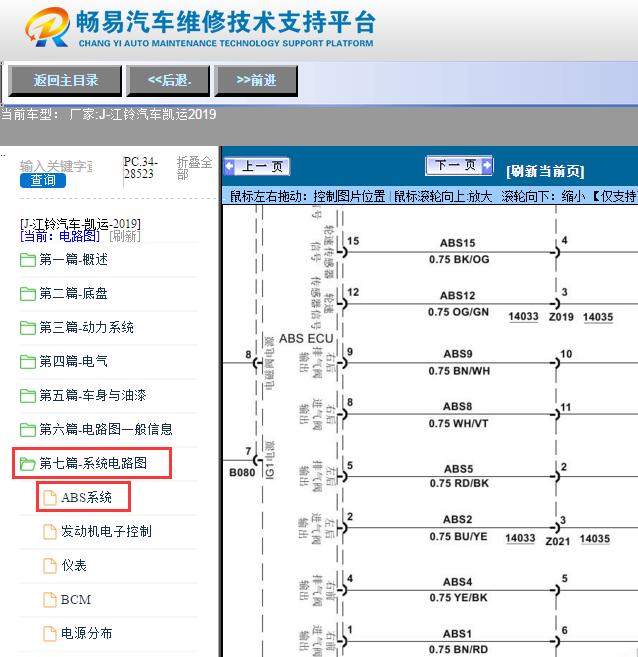Click the 刷新当前页 refresh link

pos(545,171)
